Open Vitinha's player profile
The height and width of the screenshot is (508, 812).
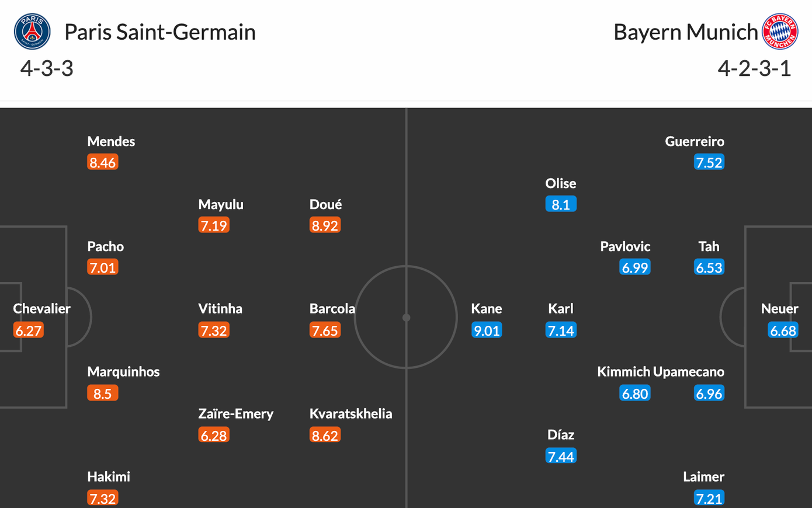(220, 309)
